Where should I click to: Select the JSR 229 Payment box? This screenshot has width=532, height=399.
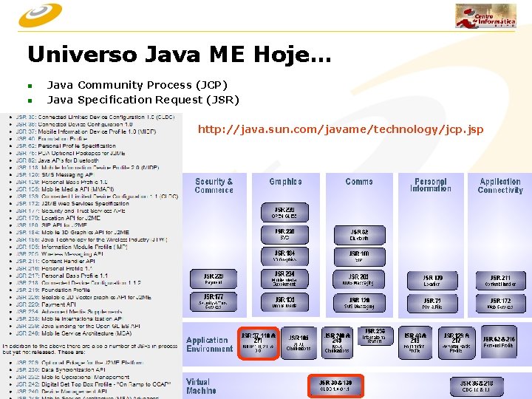[x=214, y=279]
